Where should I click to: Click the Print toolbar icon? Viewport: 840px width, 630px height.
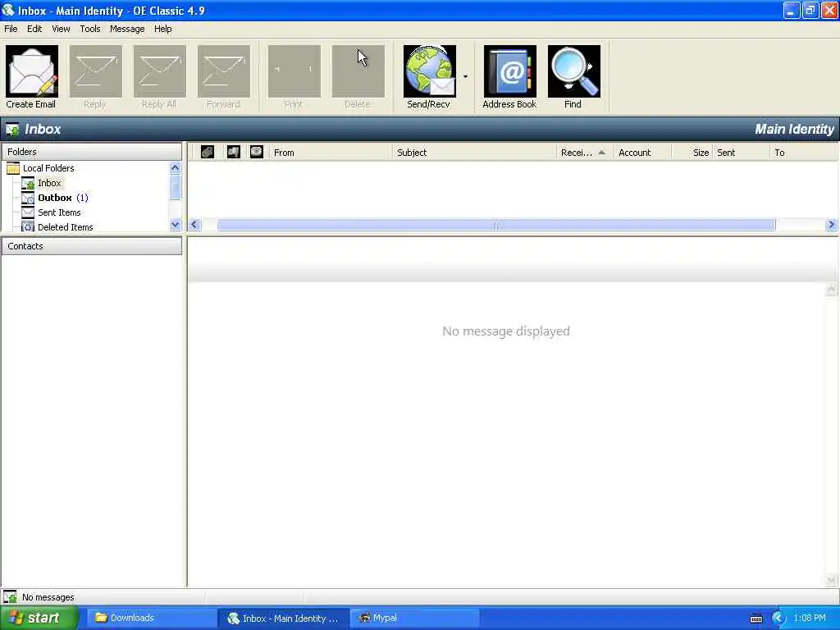click(294, 71)
